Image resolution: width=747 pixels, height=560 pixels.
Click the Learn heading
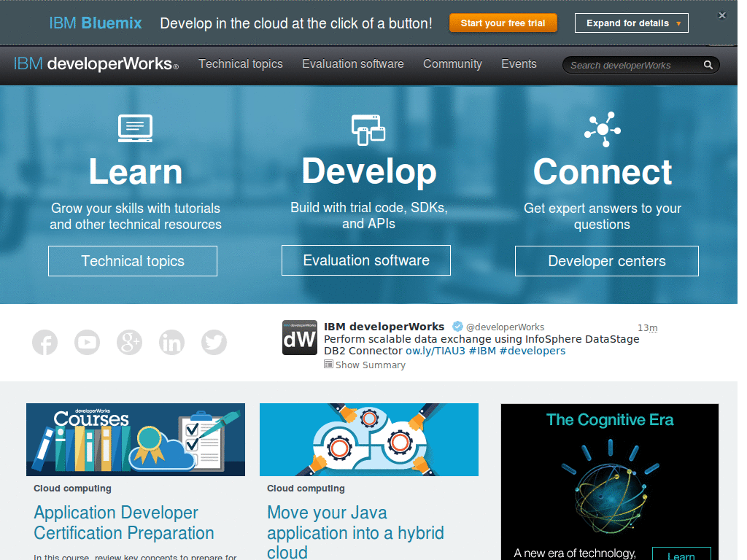[x=136, y=172]
